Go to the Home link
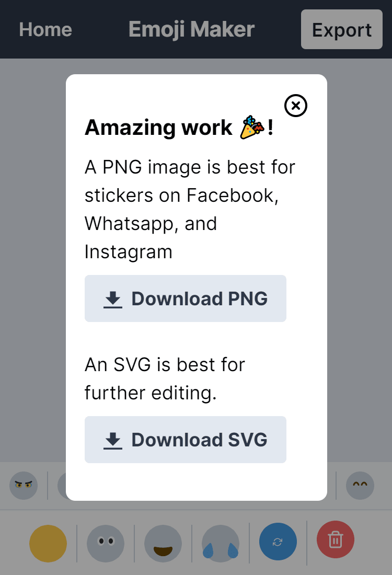 [x=45, y=29]
